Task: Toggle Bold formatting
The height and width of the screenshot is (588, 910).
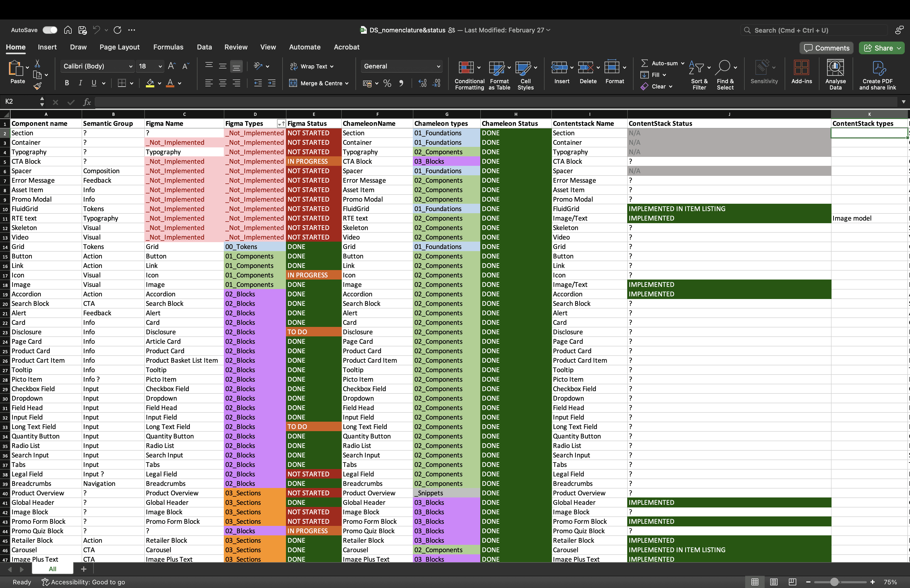Action: pyautogui.click(x=67, y=83)
